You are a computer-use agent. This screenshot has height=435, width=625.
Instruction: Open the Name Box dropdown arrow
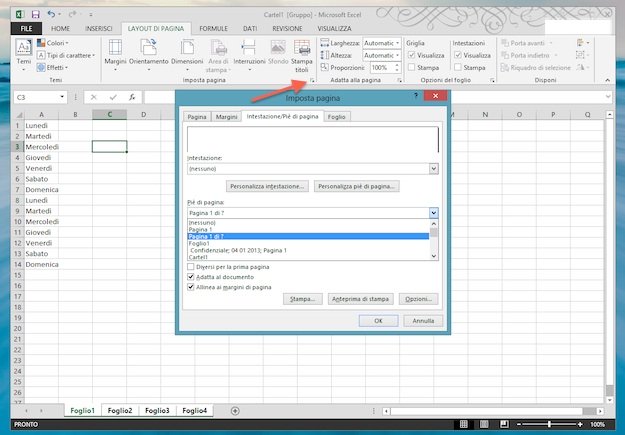pos(62,97)
